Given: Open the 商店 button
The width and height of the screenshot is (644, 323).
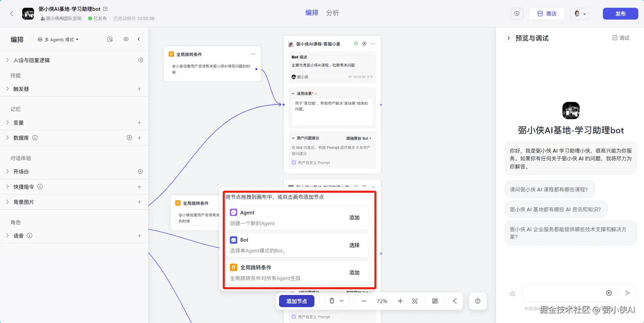Looking at the screenshot, I should pyautogui.click(x=547, y=14).
